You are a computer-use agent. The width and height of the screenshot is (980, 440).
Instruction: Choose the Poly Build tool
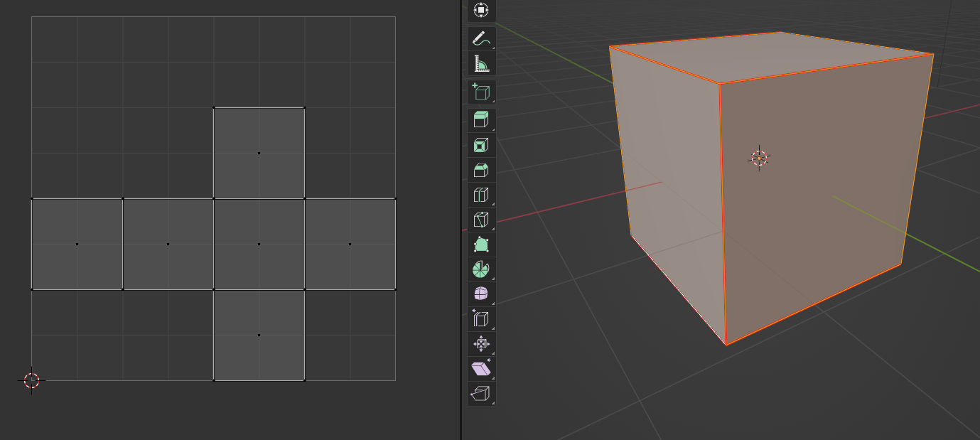tap(481, 245)
